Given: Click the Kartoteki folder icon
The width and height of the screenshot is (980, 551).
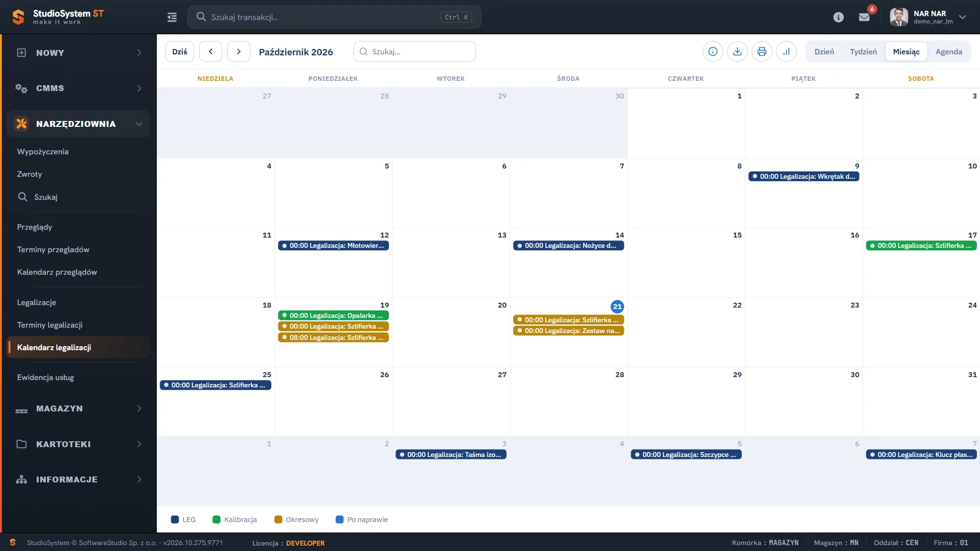Looking at the screenshot, I should tap(22, 444).
